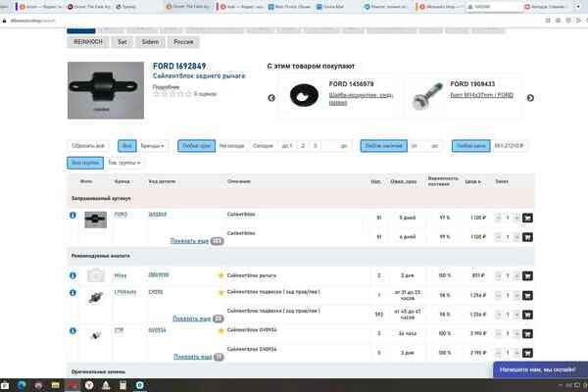Decrease quantity on the FORD 5 дней row

[x=498, y=218]
